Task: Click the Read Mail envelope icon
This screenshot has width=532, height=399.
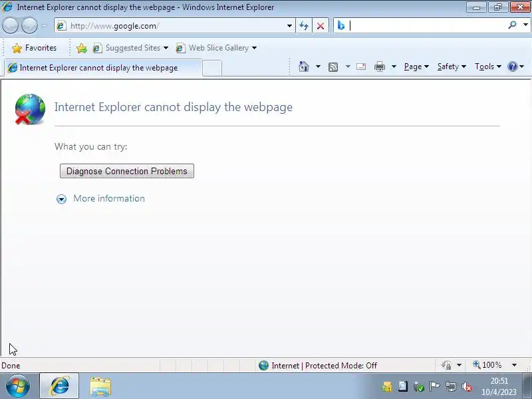Action: pyautogui.click(x=361, y=66)
